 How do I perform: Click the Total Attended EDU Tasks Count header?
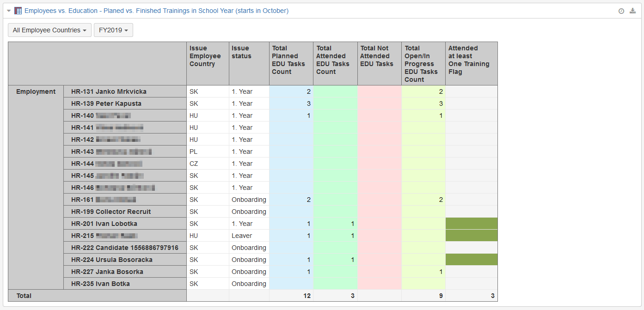tap(333, 60)
